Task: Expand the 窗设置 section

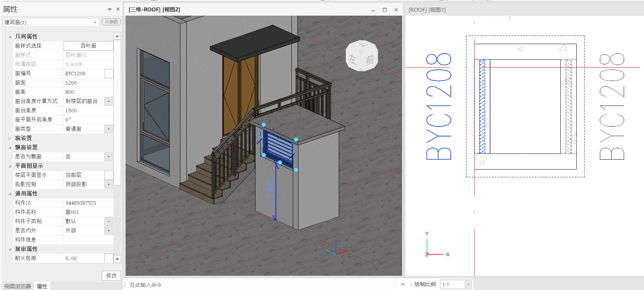Action: click(x=10, y=138)
